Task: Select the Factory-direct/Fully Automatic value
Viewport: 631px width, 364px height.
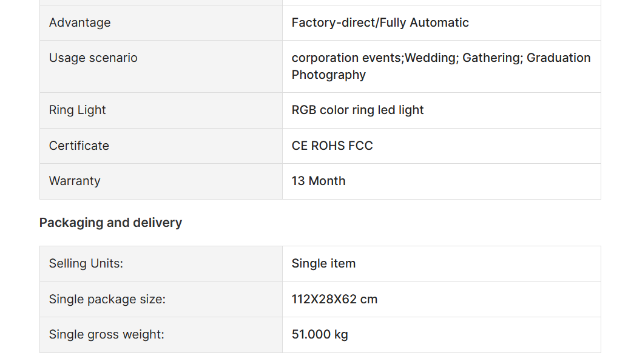Action: [380, 22]
